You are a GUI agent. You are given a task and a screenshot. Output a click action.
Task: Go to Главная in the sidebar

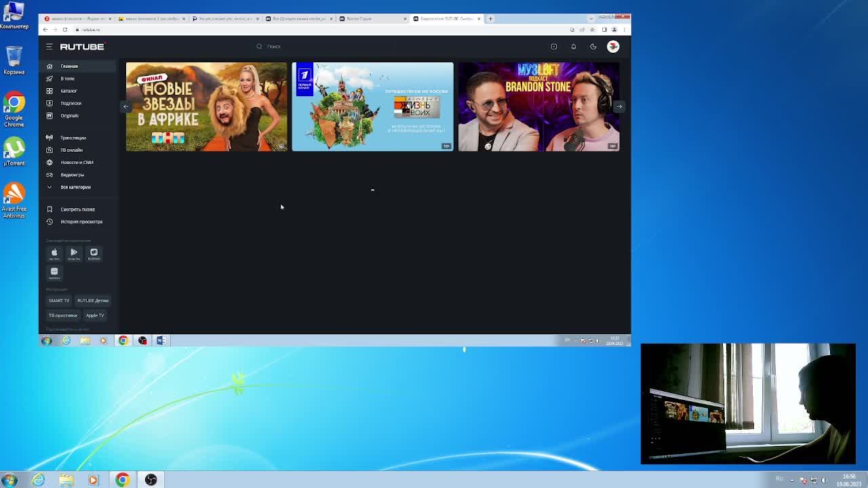click(77, 66)
